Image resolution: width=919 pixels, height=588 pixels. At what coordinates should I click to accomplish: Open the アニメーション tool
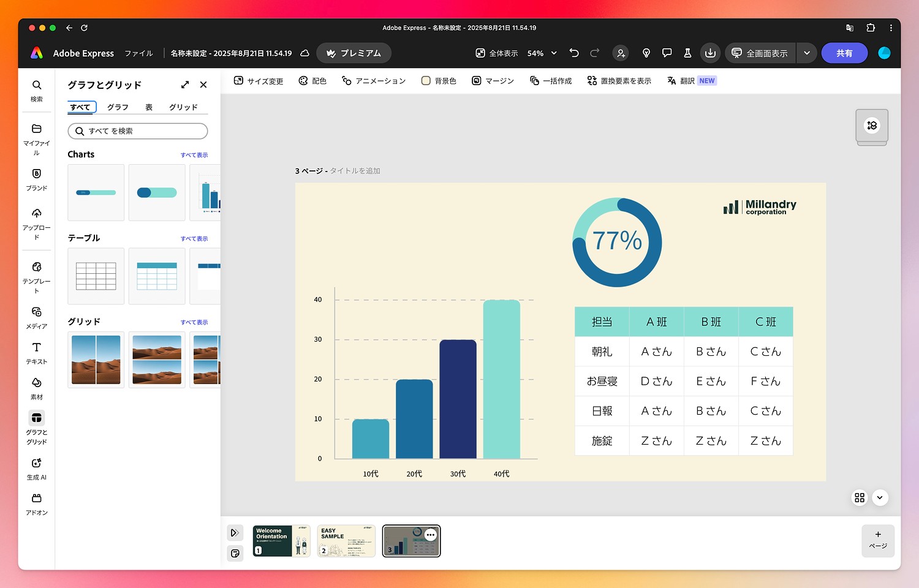(x=373, y=80)
